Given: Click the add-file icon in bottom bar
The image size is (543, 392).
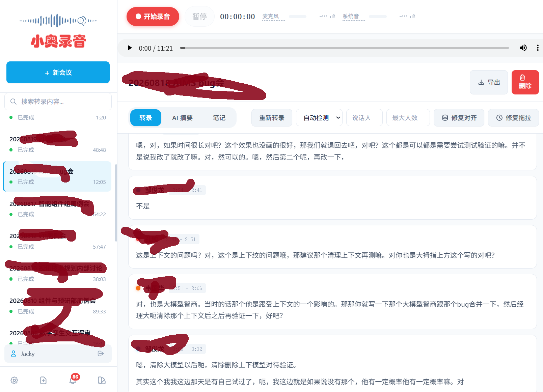Looking at the screenshot, I should (43, 380).
